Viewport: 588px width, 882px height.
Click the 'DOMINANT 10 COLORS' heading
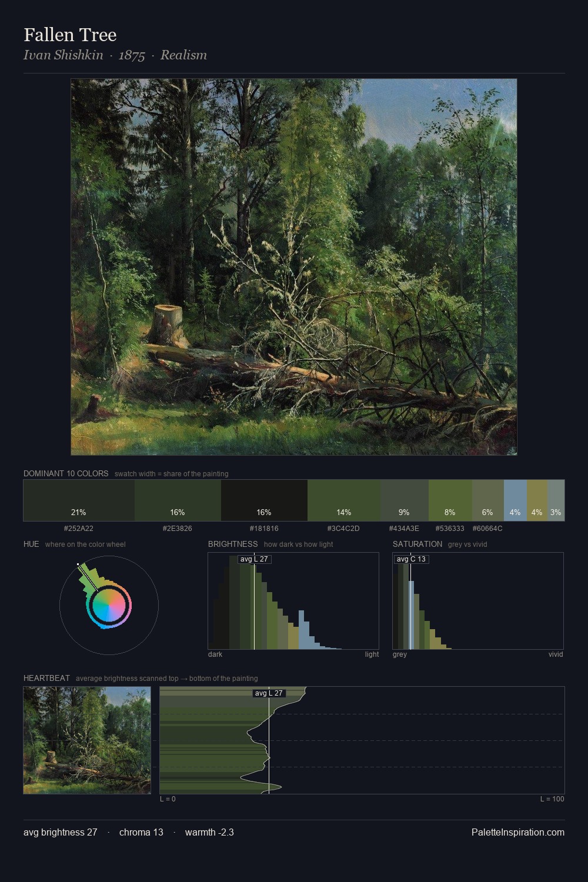[x=66, y=473]
